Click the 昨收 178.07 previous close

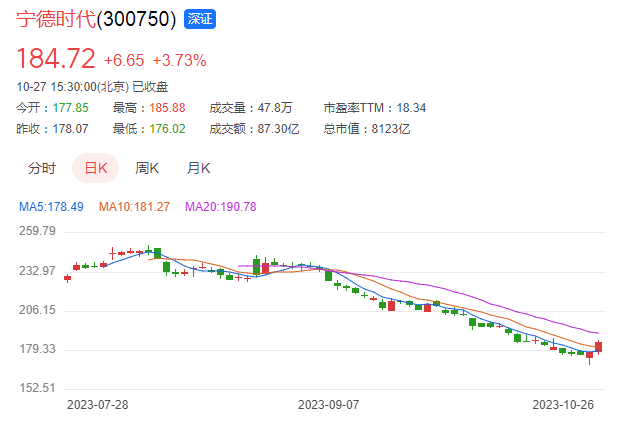coord(52,129)
